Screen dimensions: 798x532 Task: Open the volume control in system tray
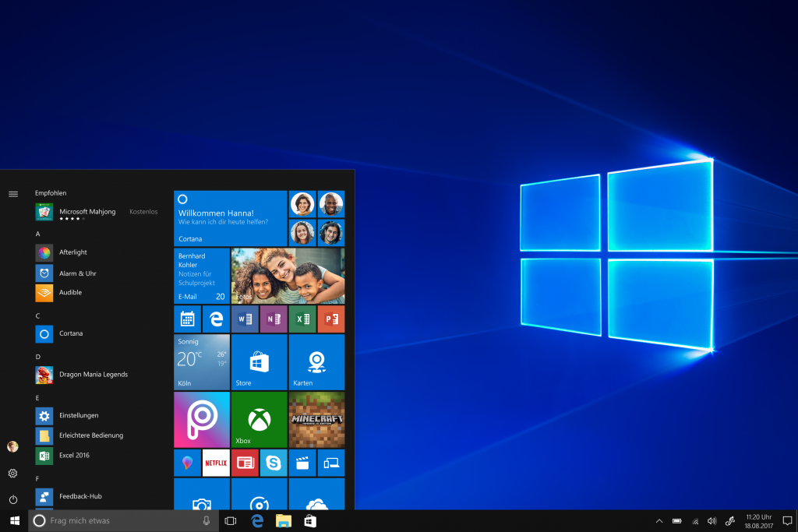pyautogui.click(x=711, y=520)
